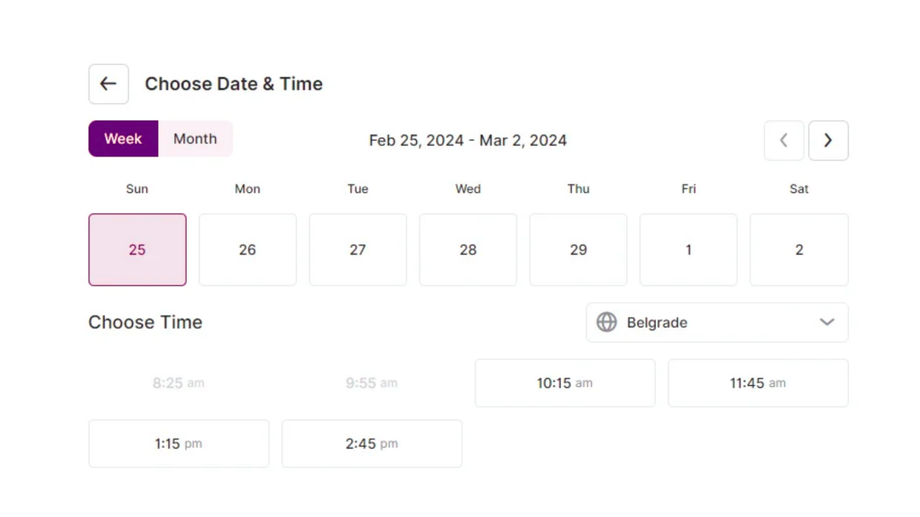Choose Saturday the 2nd
The height and width of the screenshot is (517, 920).
(x=799, y=250)
